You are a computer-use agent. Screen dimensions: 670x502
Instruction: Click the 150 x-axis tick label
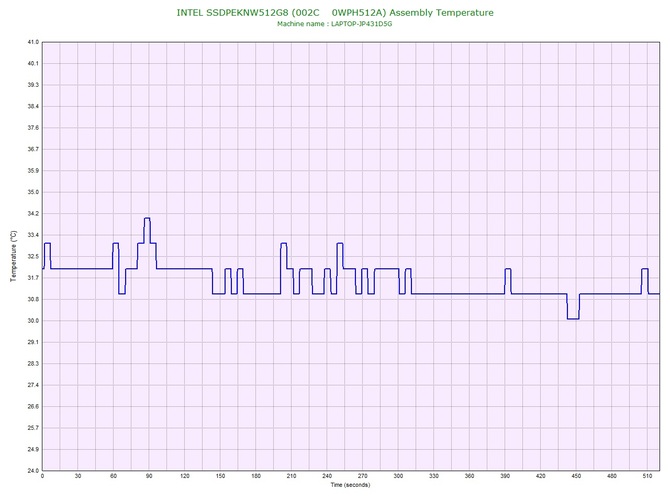coord(220,476)
